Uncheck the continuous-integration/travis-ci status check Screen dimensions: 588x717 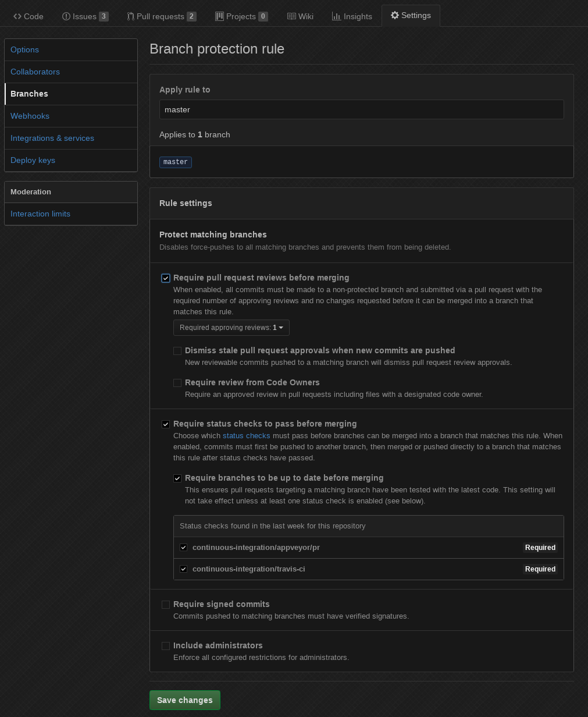point(183,569)
